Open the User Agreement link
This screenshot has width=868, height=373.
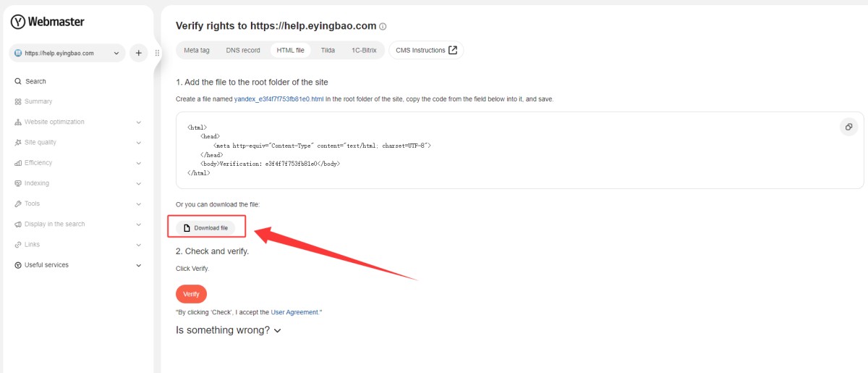coord(294,312)
